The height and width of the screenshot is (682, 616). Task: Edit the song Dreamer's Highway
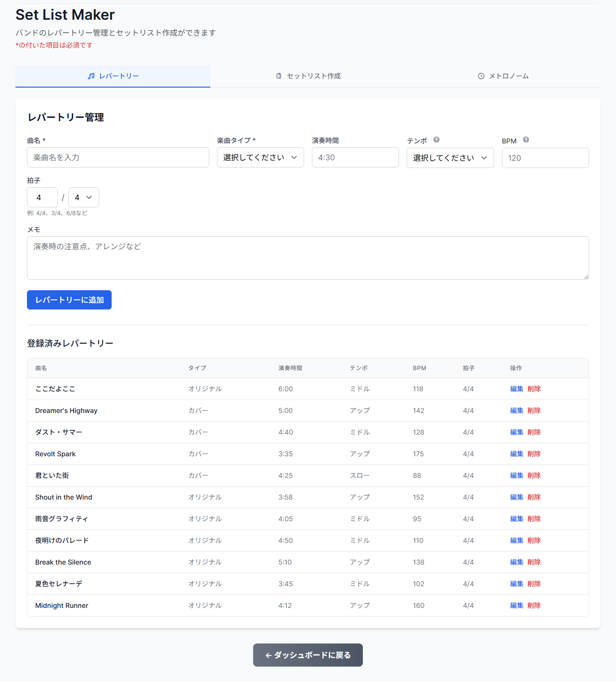pyautogui.click(x=516, y=411)
